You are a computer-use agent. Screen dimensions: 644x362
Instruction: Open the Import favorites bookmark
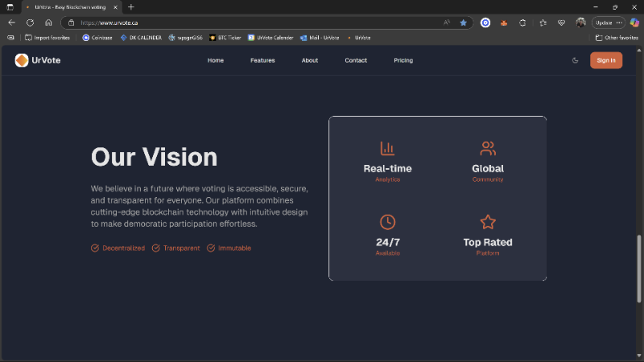coord(47,37)
